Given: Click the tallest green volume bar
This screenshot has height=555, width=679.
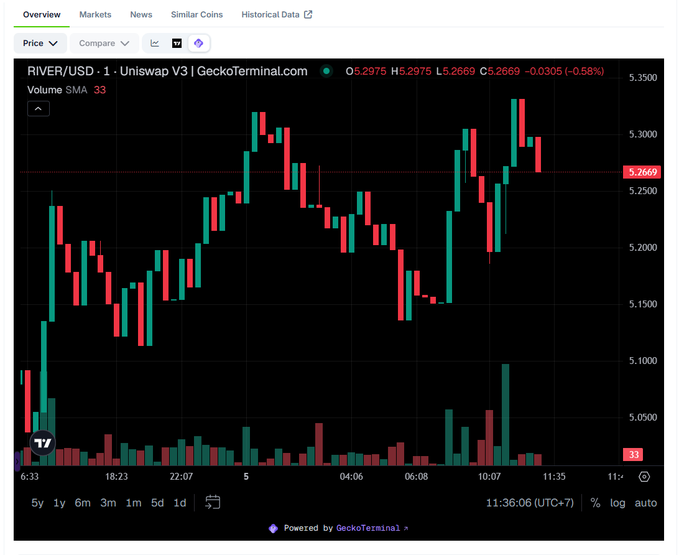Looking at the screenshot, I should (505, 415).
